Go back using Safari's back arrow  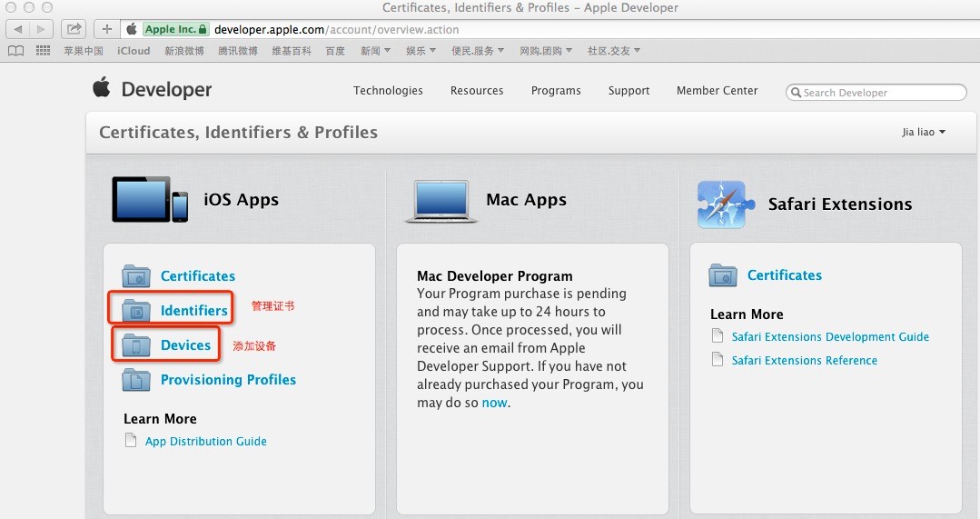[x=17, y=29]
